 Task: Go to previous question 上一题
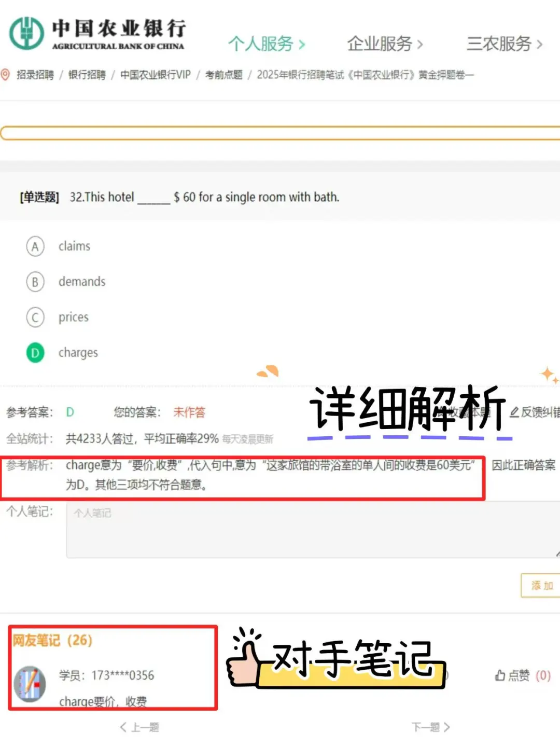point(139,727)
